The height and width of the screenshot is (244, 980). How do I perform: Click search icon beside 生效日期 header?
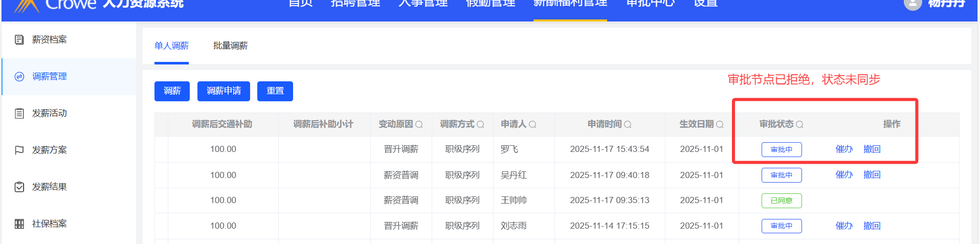(x=720, y=124)
